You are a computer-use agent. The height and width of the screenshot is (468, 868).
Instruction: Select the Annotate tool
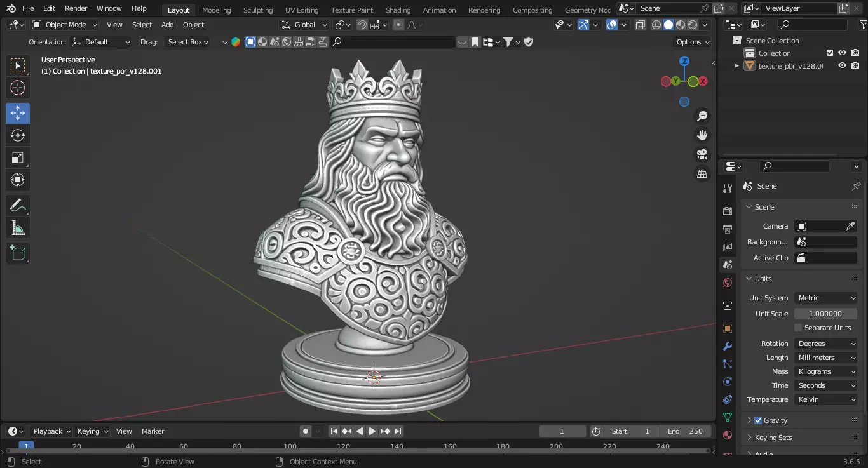click(18, 206)
